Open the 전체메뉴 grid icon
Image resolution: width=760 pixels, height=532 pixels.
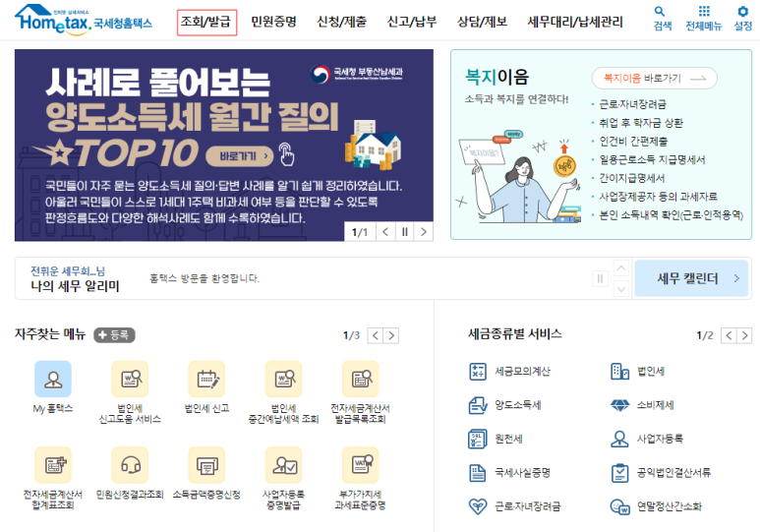(x=703, y=19)
